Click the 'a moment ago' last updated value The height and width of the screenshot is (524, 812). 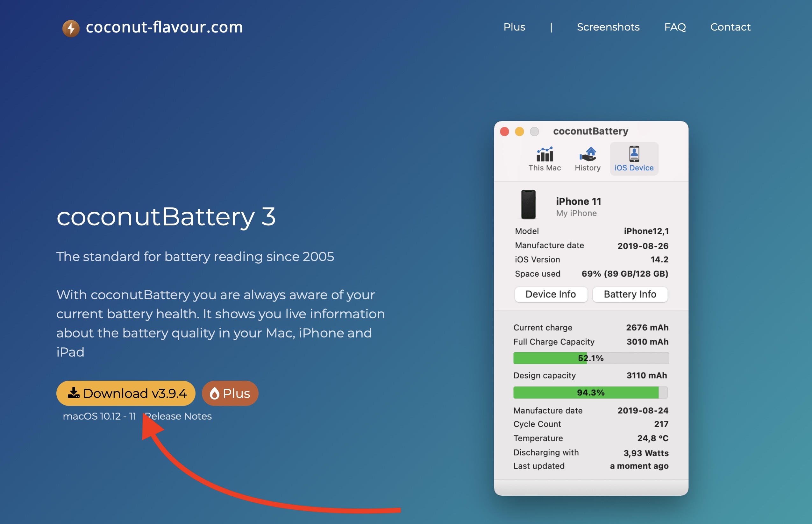pyautogui.click(x=639, y=466)
